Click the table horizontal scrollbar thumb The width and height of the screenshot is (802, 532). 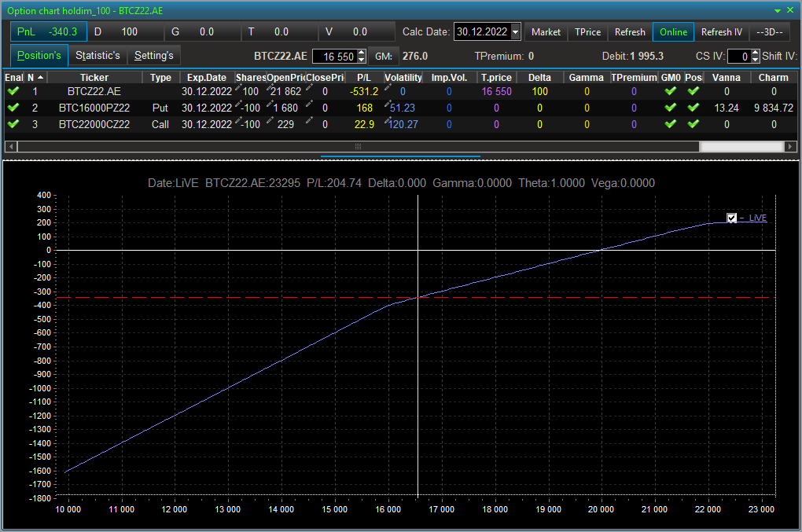coord(358,147)
